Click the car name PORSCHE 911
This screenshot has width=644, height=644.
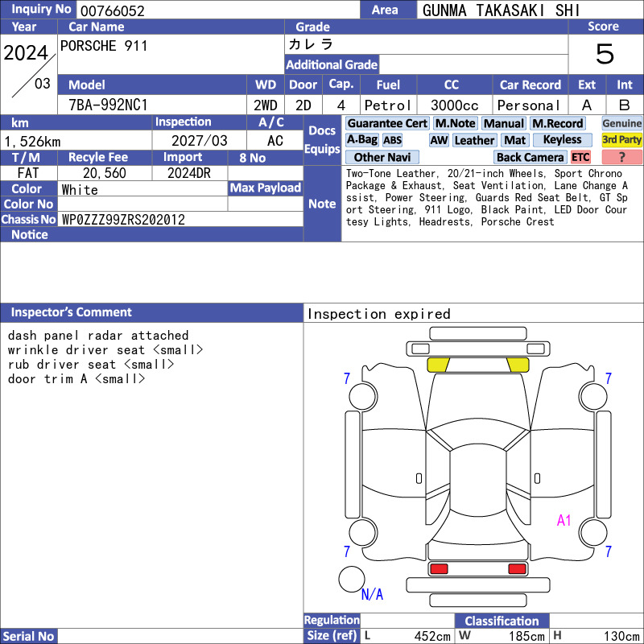click(x=104, y=46)
